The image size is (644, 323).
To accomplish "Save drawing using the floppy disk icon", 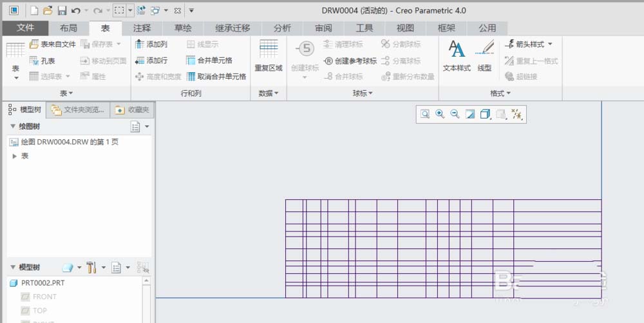I will pyautogui.click(x=62, y=10).
